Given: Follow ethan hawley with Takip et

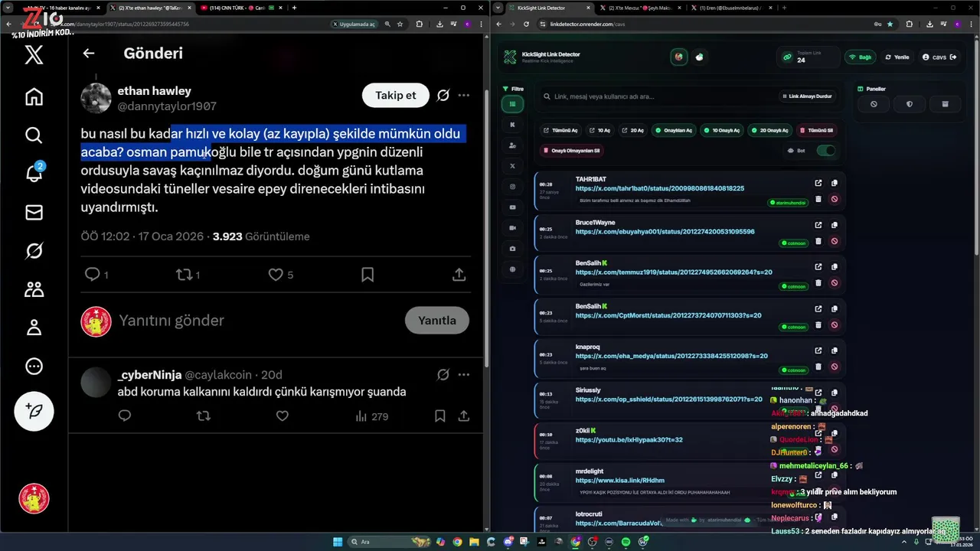Looking at the screenshot, I should (x=396, y=96).
